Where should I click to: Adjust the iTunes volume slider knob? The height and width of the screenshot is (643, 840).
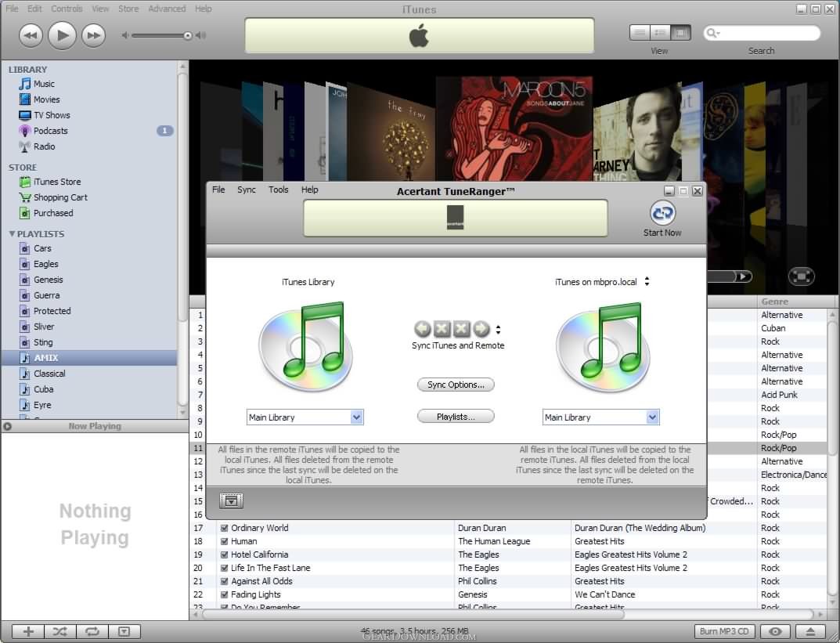tap(188, 36)
